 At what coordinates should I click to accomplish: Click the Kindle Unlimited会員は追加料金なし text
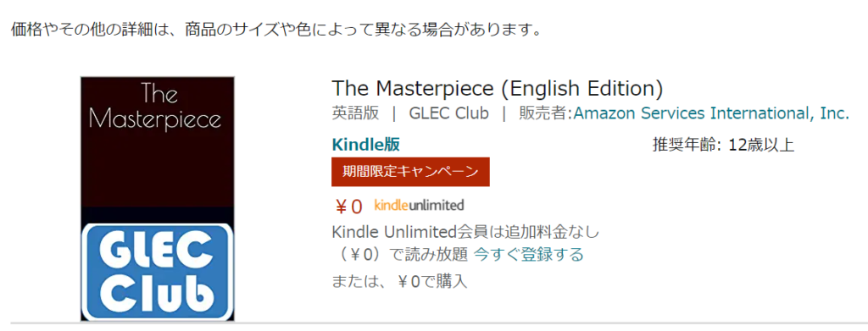point(465,231)
